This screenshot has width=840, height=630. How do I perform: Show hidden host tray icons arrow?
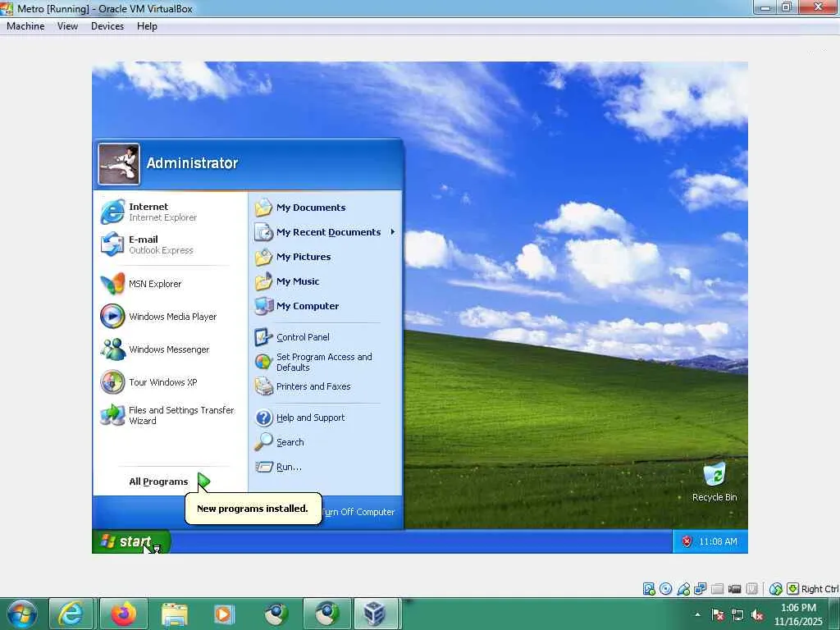click(x=697, y=614)
